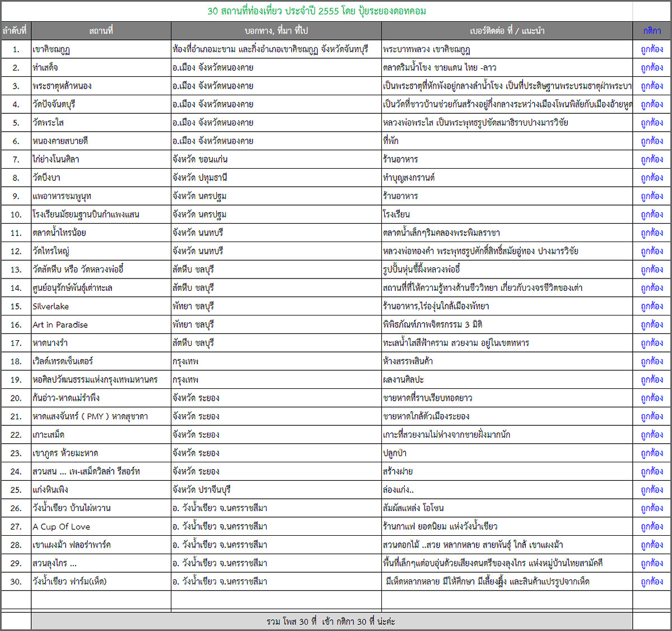Select the A Cup Of Love cell
The width and height of the screenshot is (672, 631).
(61, 527)
